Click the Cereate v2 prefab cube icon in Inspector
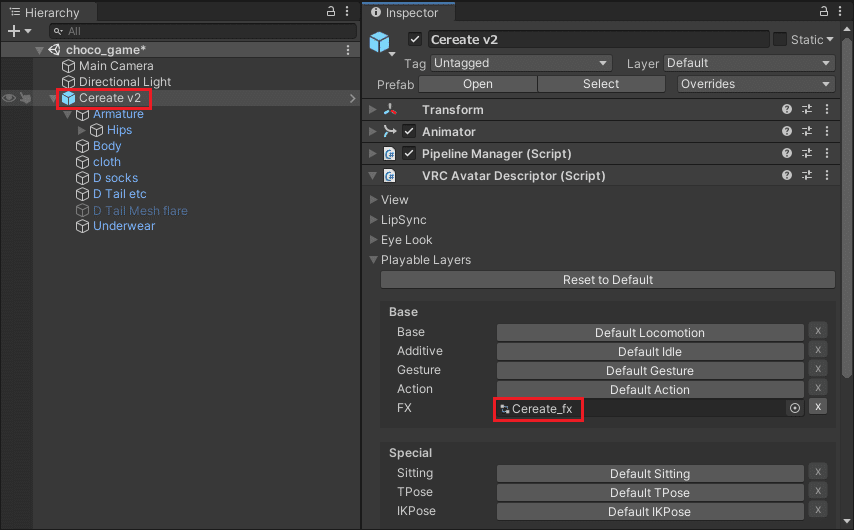 380,42
